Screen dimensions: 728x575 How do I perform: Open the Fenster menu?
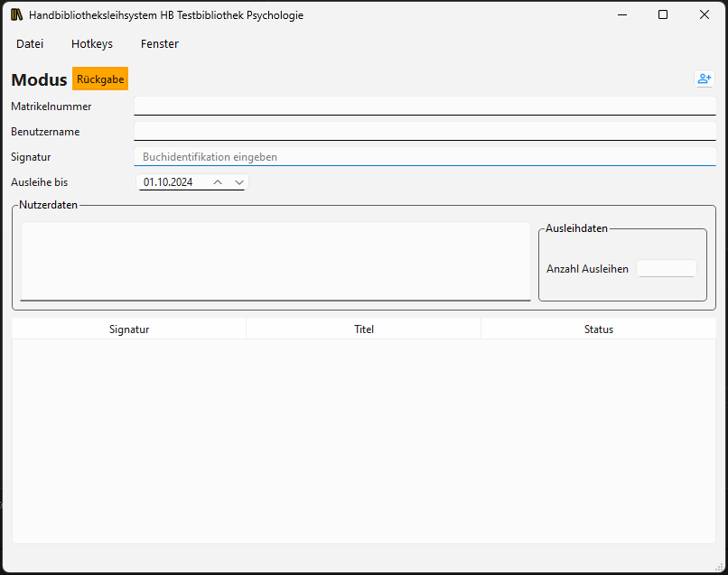tap(160, 44)
